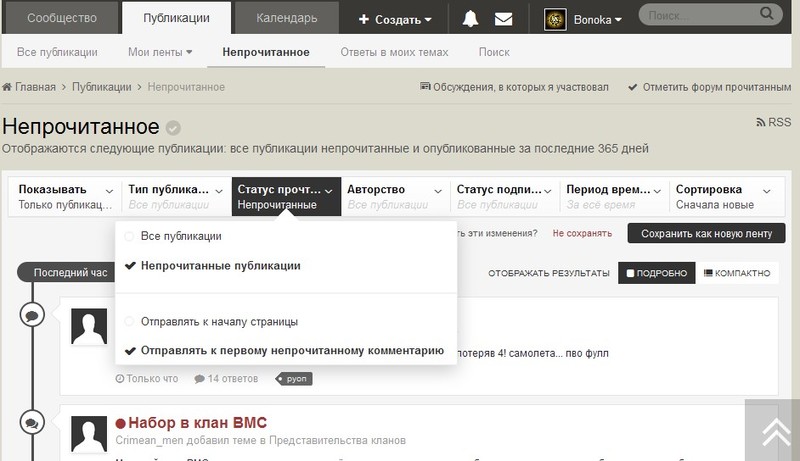Open the Показывать filter dropdown

point(65,196)
